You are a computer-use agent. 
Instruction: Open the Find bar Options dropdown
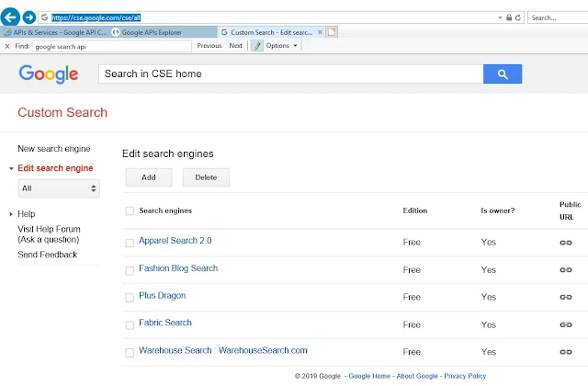point(282,46)
